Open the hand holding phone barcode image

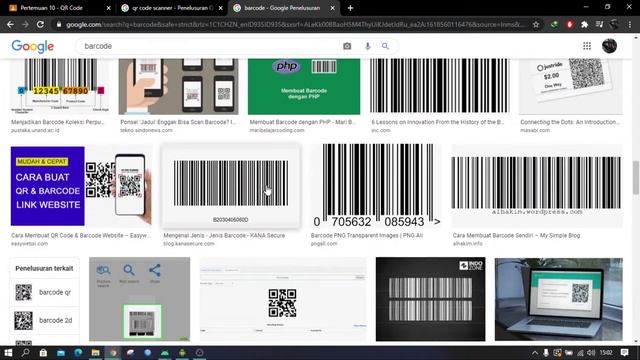178,86
